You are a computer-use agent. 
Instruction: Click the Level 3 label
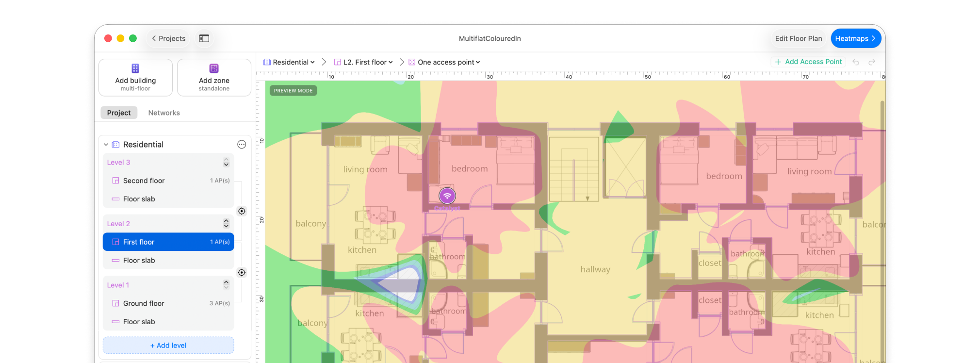pyautogui.click(x=118, y=162)
